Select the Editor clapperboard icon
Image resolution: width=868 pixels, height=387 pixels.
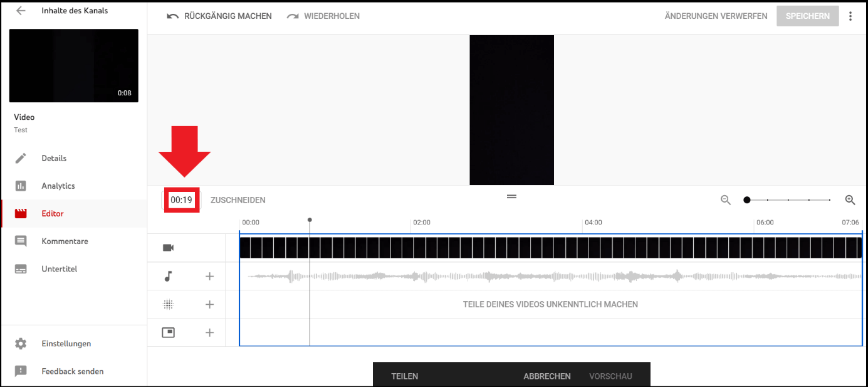point(21,213)
